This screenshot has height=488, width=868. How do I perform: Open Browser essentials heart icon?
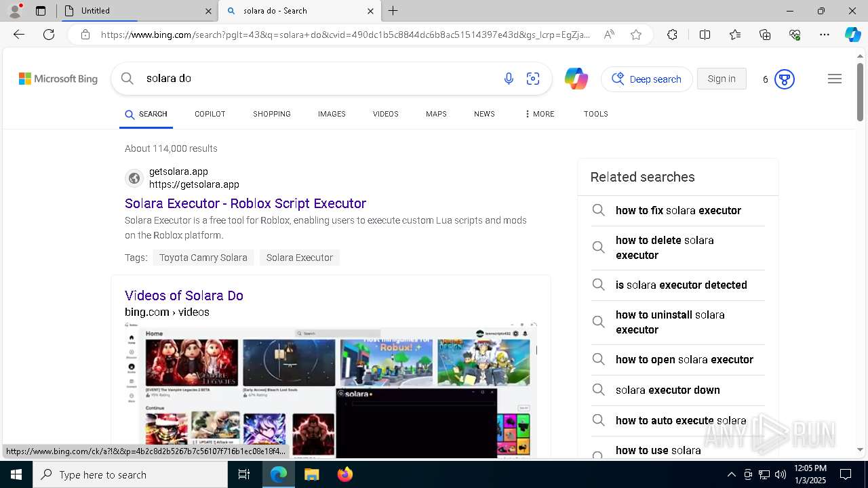[795, 35]
